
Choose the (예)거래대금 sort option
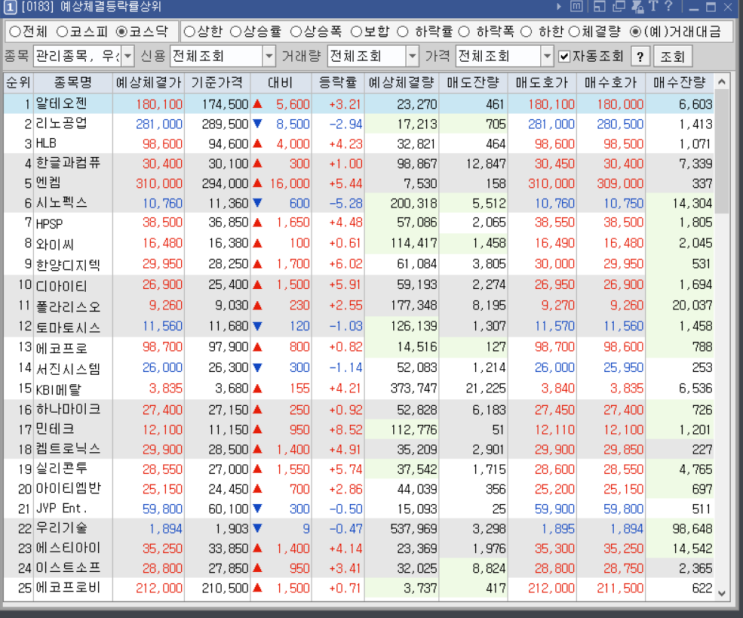tap(675, 32)
